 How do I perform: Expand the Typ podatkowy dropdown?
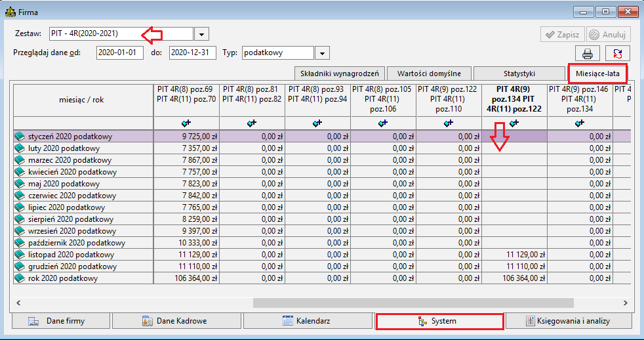[323, 53]
